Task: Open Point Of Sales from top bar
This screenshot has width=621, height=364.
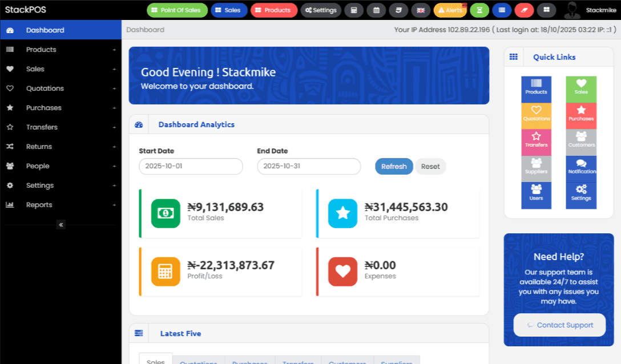Action: pyautogui.click(x=177, y=10)
